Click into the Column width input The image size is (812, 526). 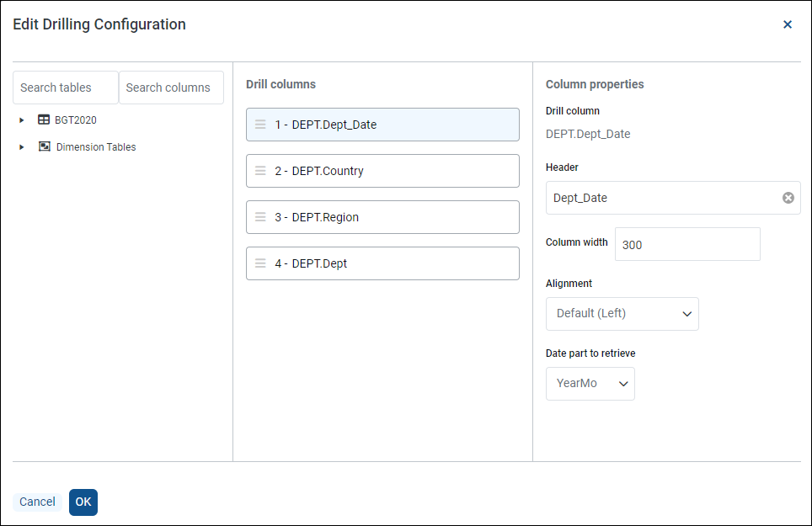pyautogui.click(x=686, y=244)
